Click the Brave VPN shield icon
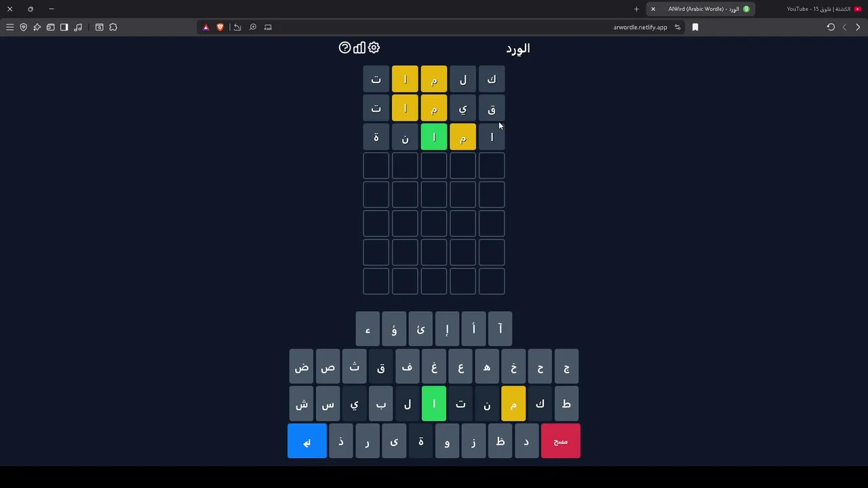 tap(23, 27)
